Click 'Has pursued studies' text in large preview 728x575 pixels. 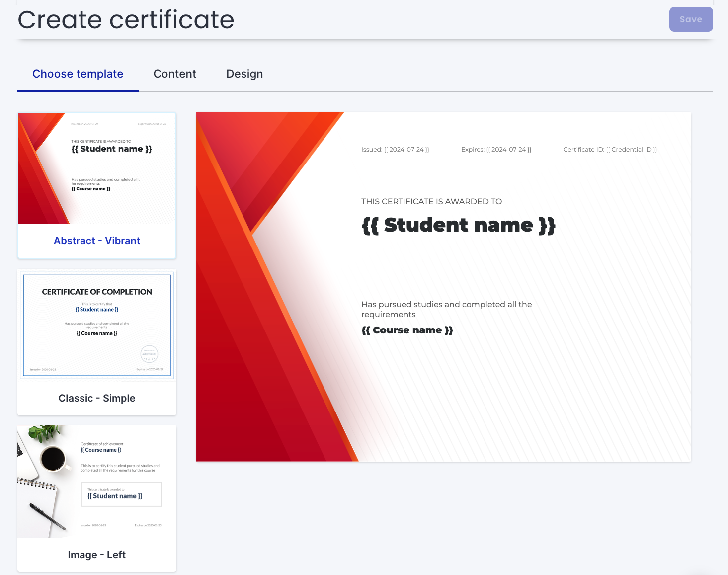point(446,309)
